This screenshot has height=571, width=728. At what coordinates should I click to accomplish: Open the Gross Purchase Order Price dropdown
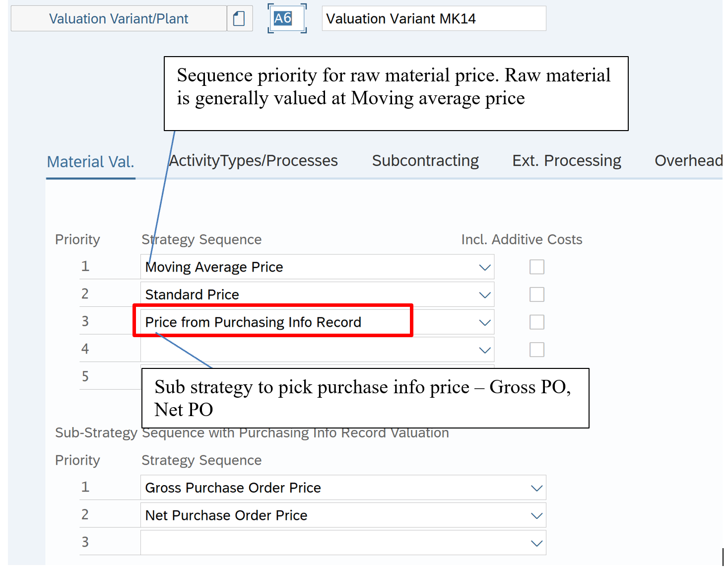tap(536, 488)
